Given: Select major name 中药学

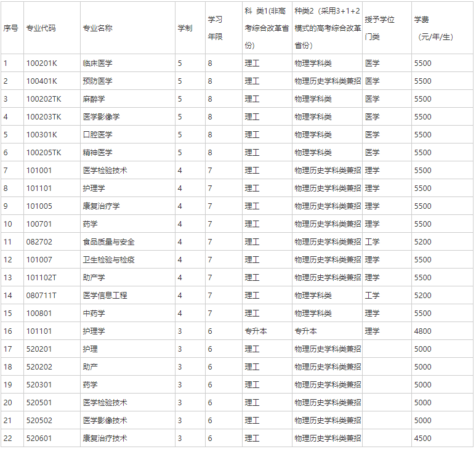Looking at the screenshot, I should point(94,313).
